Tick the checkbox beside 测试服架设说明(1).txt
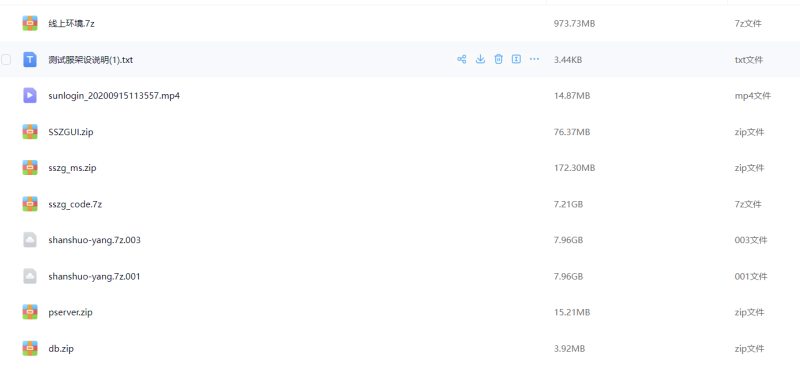The height and width of the screenshot is (380, 800). [6, 60]
